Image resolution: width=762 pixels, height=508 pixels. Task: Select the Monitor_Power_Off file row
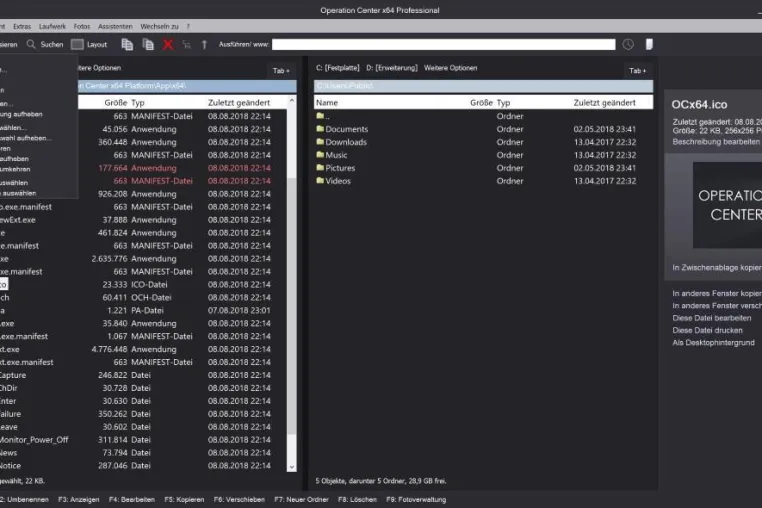pyautogui.click(x=143, y=439)
